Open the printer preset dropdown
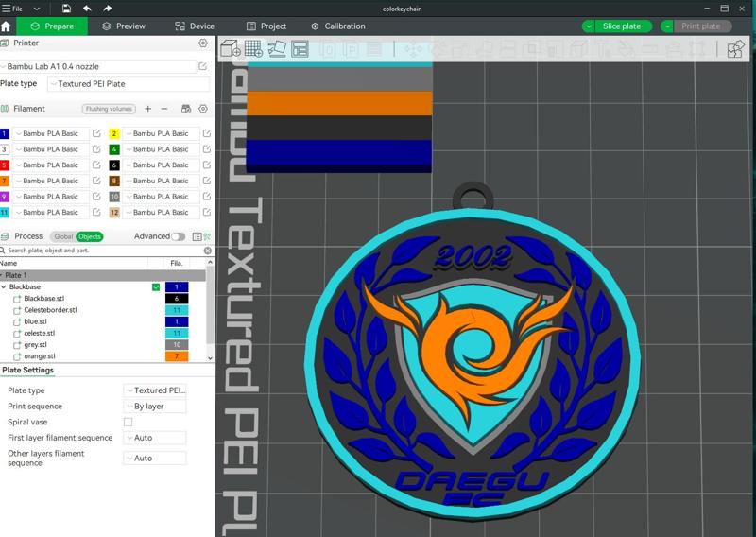Image resolution: width=756 pixels, height=537 pixels. (98, 66)
